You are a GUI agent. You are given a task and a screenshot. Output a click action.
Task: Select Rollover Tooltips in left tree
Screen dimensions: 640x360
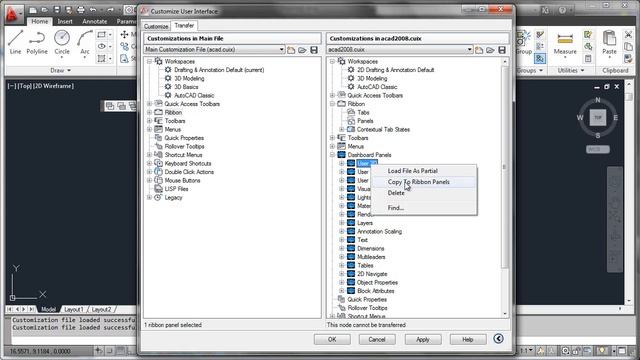click(x=184, y=147)
